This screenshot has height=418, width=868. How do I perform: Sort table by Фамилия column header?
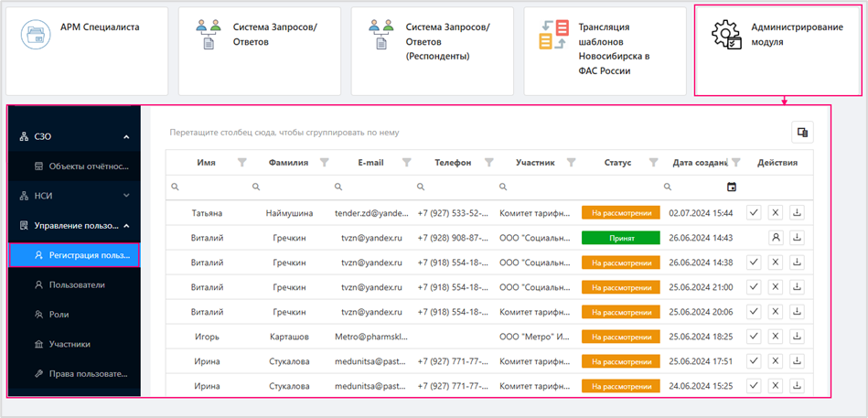pos(288,163)
